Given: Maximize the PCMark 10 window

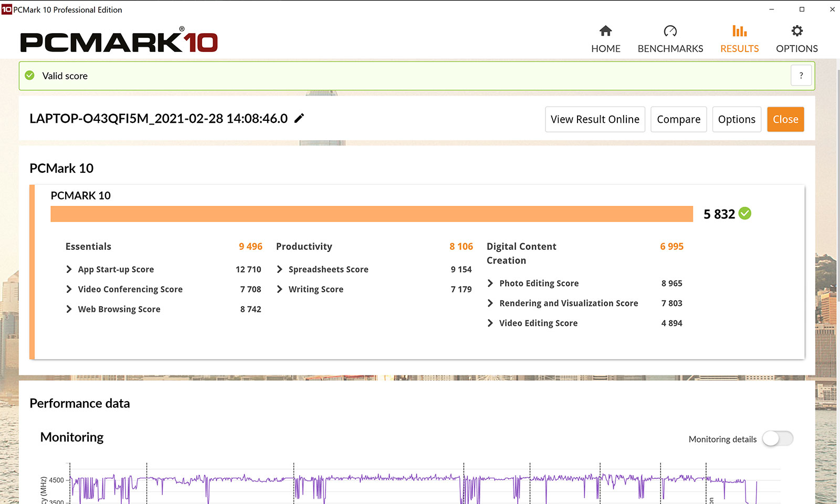Looking at the screenshot, I should [x=802, y=9].
